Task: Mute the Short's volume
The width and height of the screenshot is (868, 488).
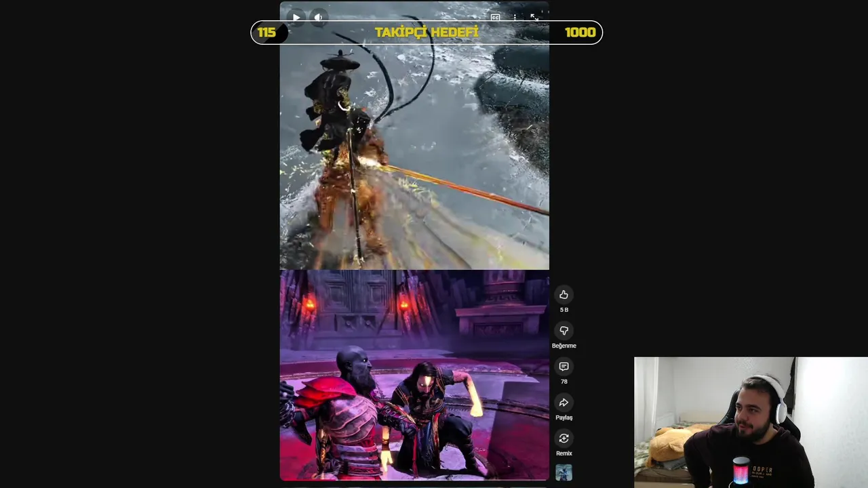Action: coord(319,18)
